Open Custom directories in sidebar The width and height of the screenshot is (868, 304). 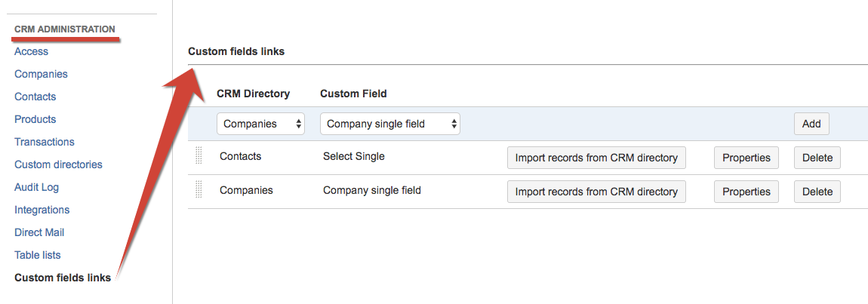pyautogui.click(x=58, y=164)
